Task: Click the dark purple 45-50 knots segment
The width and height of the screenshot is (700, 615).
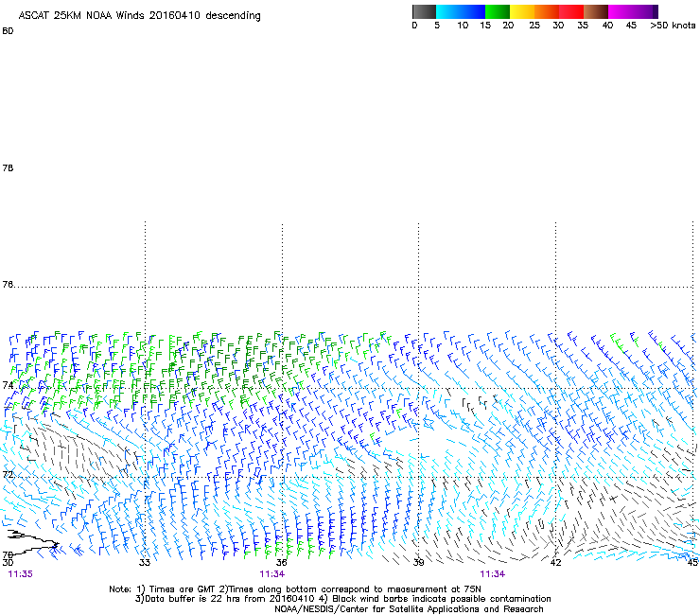Action: point(645,12)
